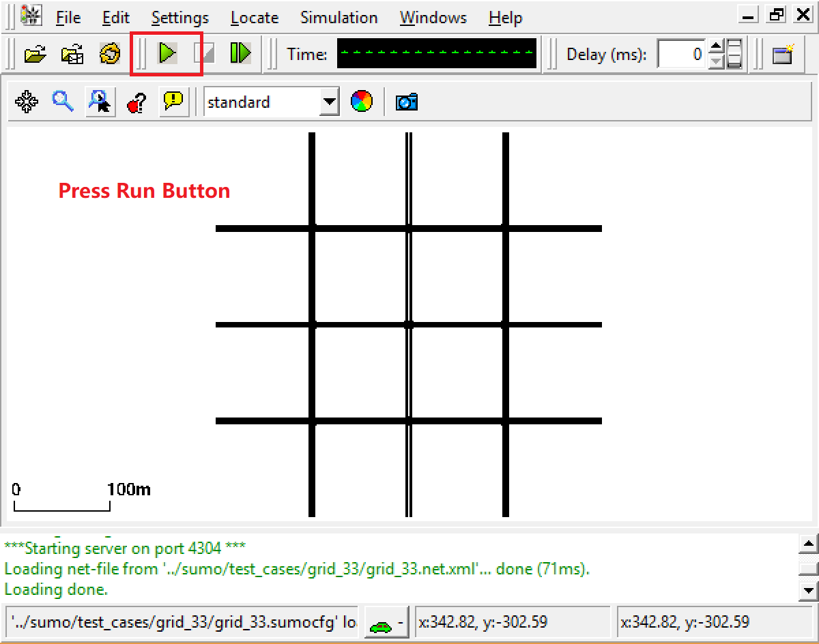
Task: Open the Edit menu
Action: point(116,18)
